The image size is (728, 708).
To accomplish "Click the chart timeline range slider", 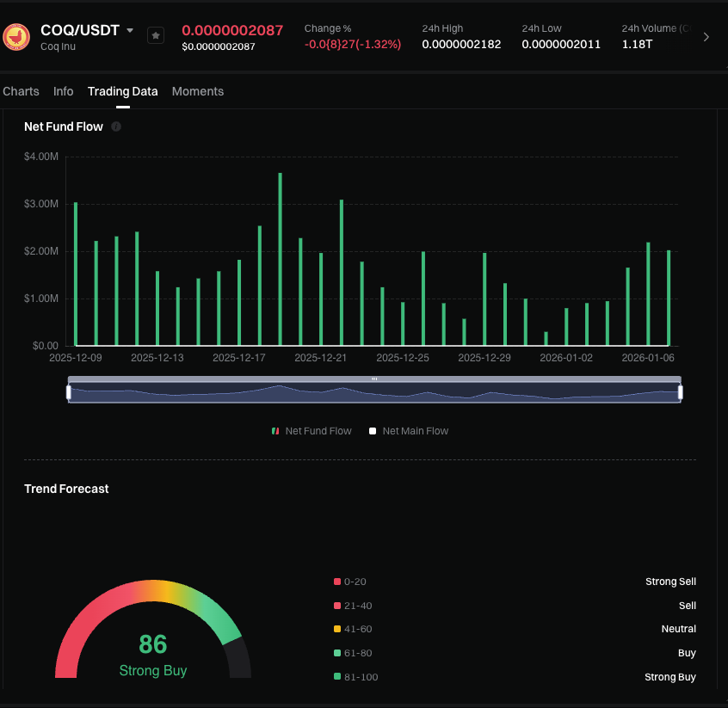I will pos(374,390).
